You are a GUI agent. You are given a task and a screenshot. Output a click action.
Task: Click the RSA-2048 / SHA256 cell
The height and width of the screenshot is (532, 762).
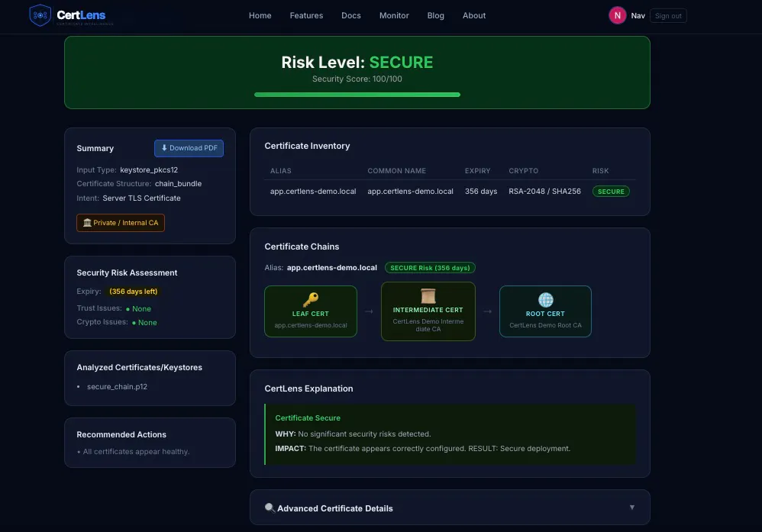(544, 192)
